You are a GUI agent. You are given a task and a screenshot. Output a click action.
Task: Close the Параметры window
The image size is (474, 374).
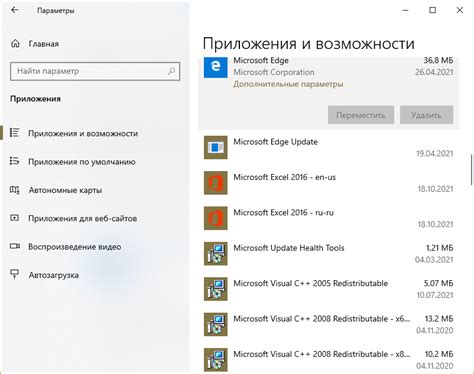click(460, 10)
